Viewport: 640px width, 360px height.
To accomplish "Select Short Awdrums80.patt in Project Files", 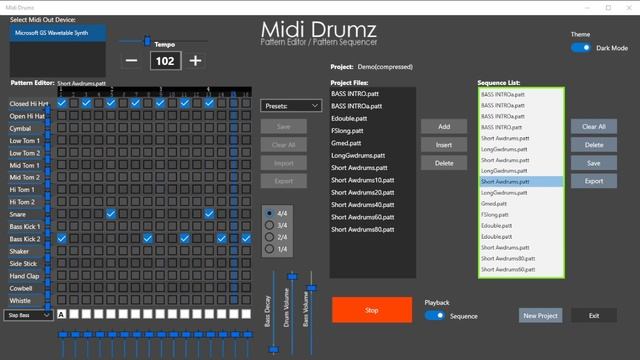I will pos(373,229).
